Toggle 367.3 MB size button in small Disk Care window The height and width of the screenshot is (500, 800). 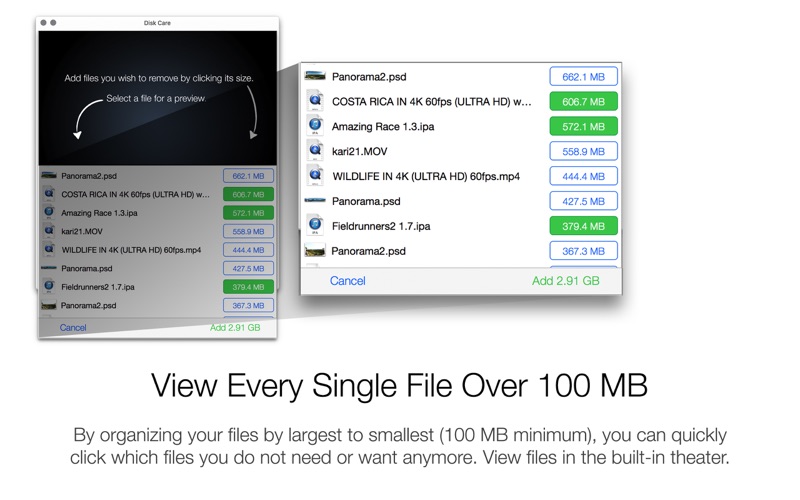[x=248, y=305]
